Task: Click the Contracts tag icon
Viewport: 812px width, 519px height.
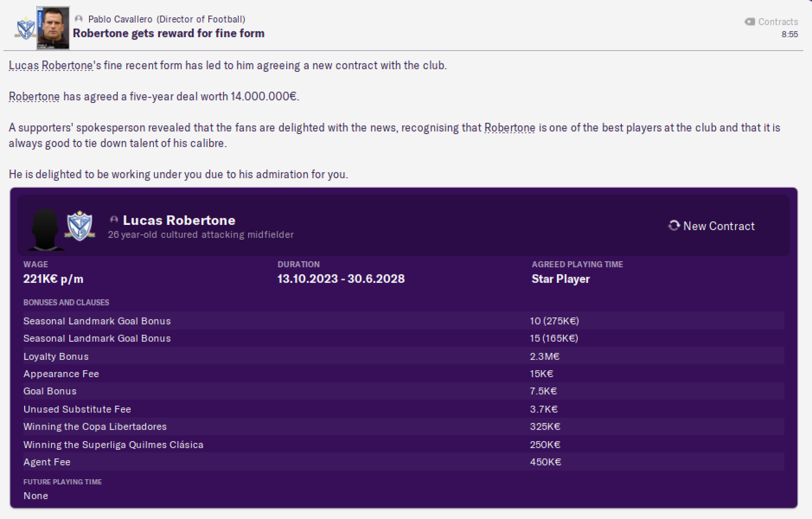Action: [749, 22]
